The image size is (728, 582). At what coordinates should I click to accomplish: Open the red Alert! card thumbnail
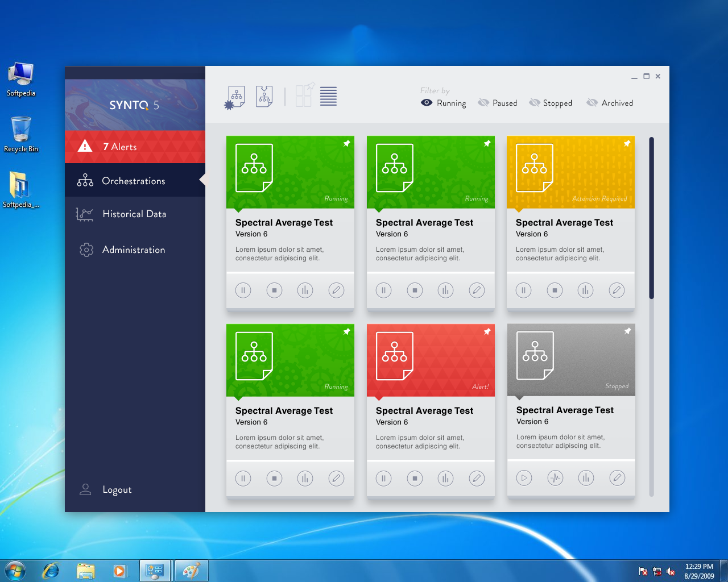tap(395, 356)
